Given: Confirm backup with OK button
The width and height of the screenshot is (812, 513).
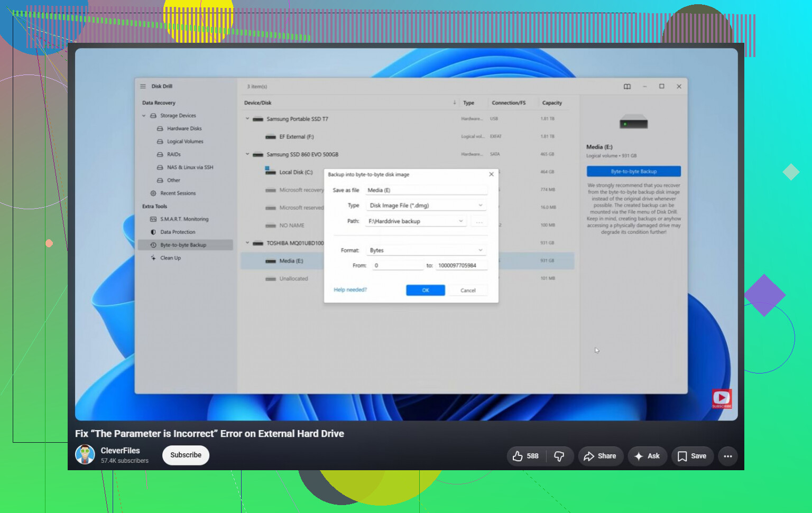Looking at the screenshot, I should [x=426, y=291].
